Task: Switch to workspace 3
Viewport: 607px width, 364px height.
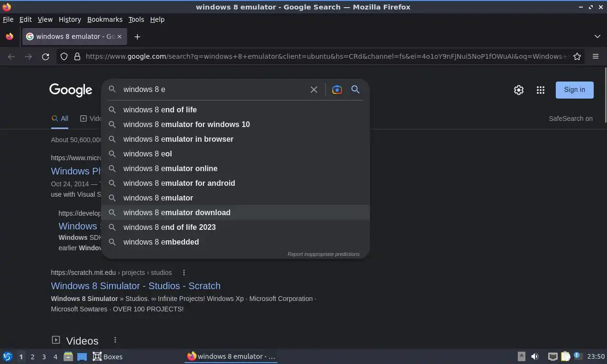Action: 44,357
